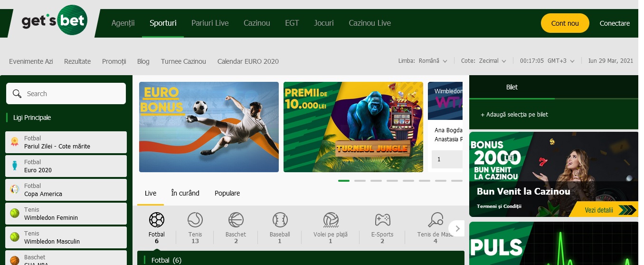Click the get's bet logo
644x265 pixels.
(55, 20)
